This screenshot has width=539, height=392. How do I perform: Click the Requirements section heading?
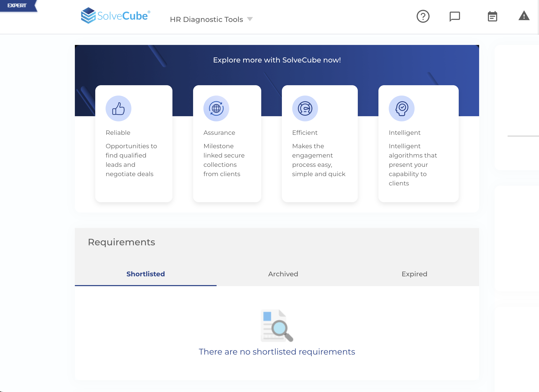(x=121, y=242)
